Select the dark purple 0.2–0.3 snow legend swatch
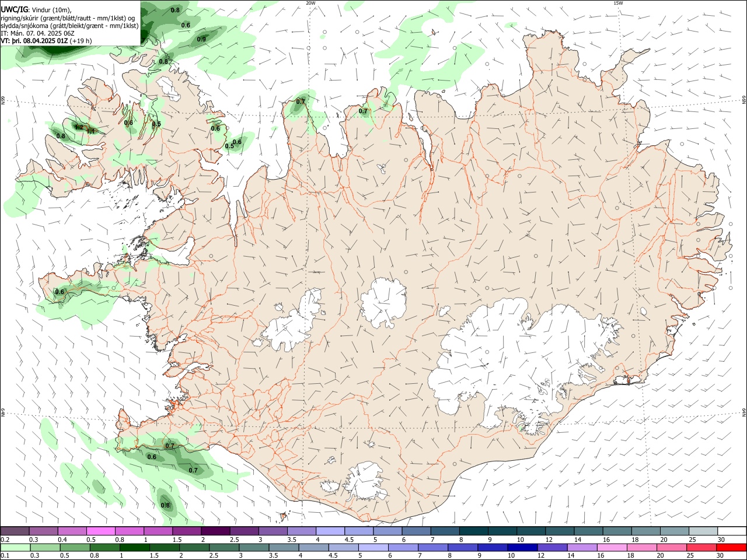Image resolution: width=747 pixels, height=560 pixels. click(15, 531)
